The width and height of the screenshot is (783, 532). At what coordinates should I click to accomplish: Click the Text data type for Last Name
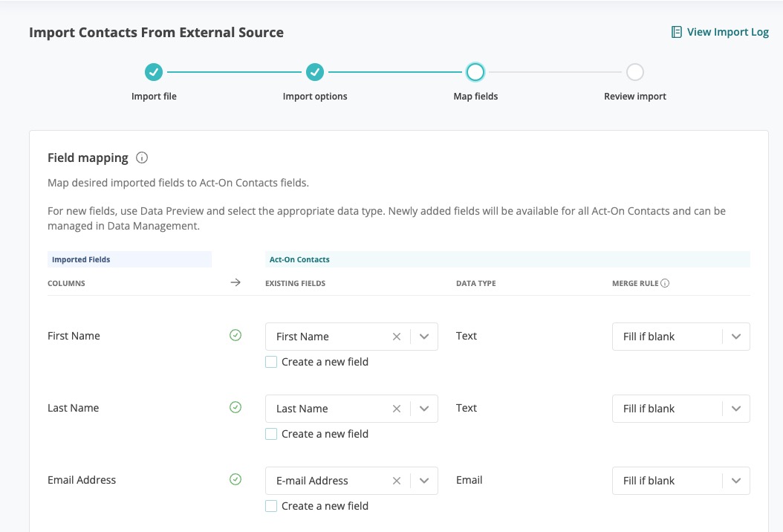[467, 408]
